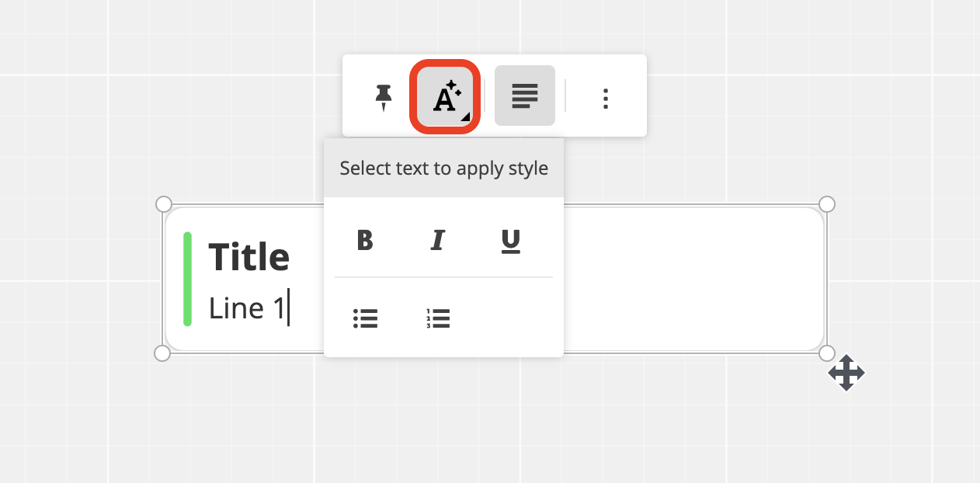980x483 pixels.
Task: Click the bottom-left resize handle
Action: point(162,353)
